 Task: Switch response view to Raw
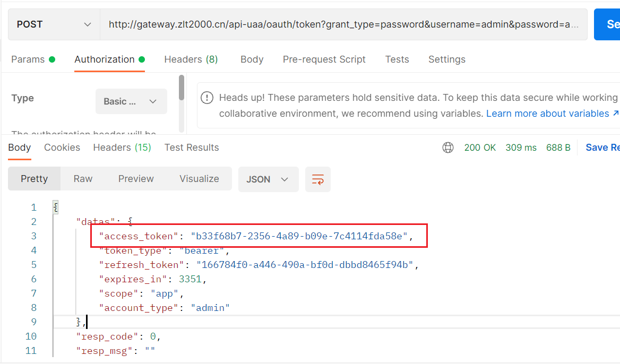[x=83, y=179]
